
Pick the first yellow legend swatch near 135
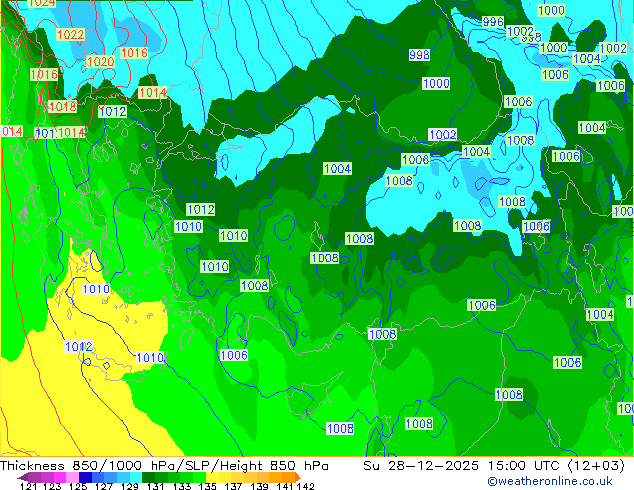(212, 477)
